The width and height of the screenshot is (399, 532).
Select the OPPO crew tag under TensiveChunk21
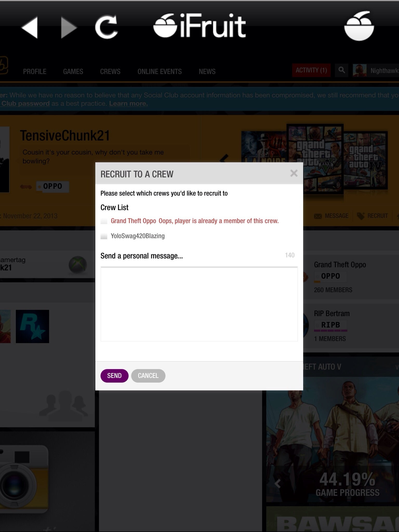click(x=52, y=186)
